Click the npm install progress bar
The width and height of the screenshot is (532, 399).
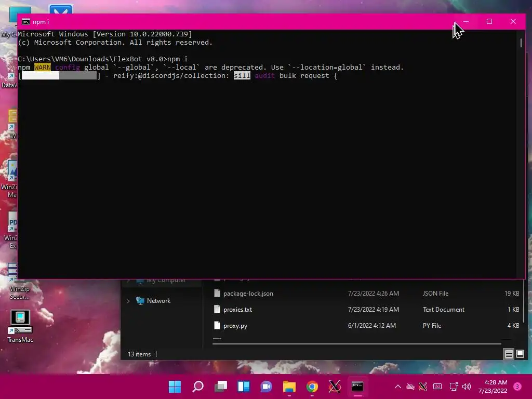tap(59, 76)
